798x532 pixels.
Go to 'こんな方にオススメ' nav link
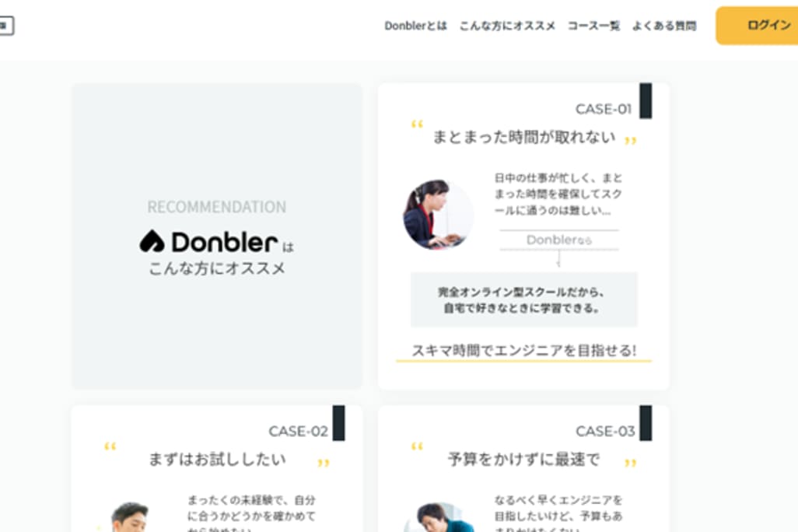(507, 26)
